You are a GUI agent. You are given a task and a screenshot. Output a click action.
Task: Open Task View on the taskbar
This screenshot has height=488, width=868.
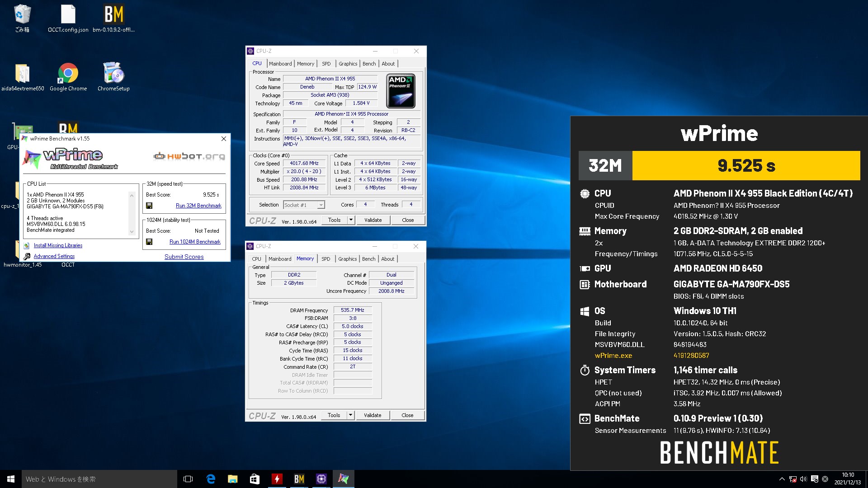[x=188, y=479]
